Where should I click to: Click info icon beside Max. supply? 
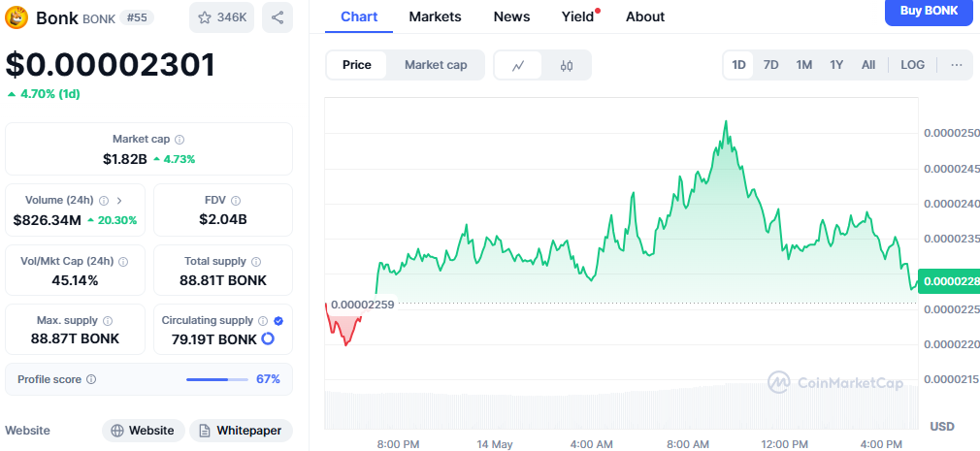(x=108, y=321)
